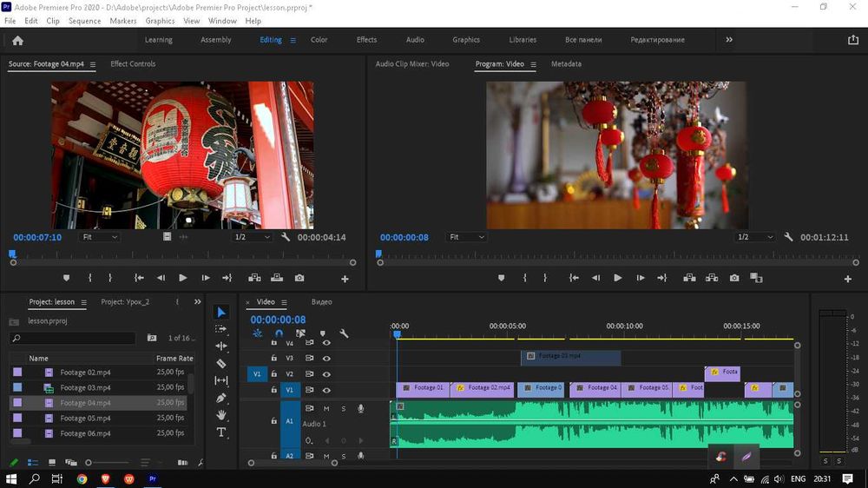Click the Home icon in workspace bar
Viewport: 868px width, 488px height.
17,40
